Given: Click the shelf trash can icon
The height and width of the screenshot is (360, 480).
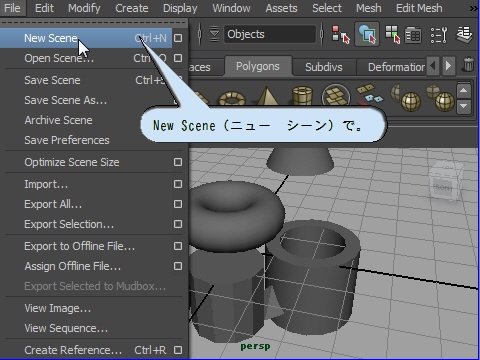Looking at the screenshot, I should coord(468,64).
